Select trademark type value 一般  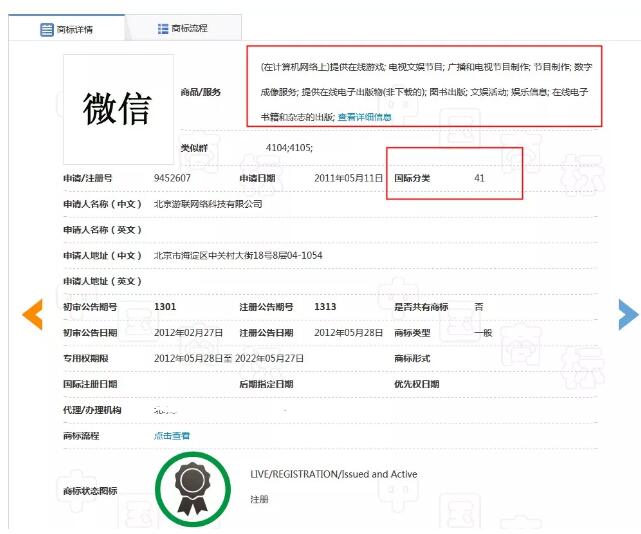coord(483,333)
